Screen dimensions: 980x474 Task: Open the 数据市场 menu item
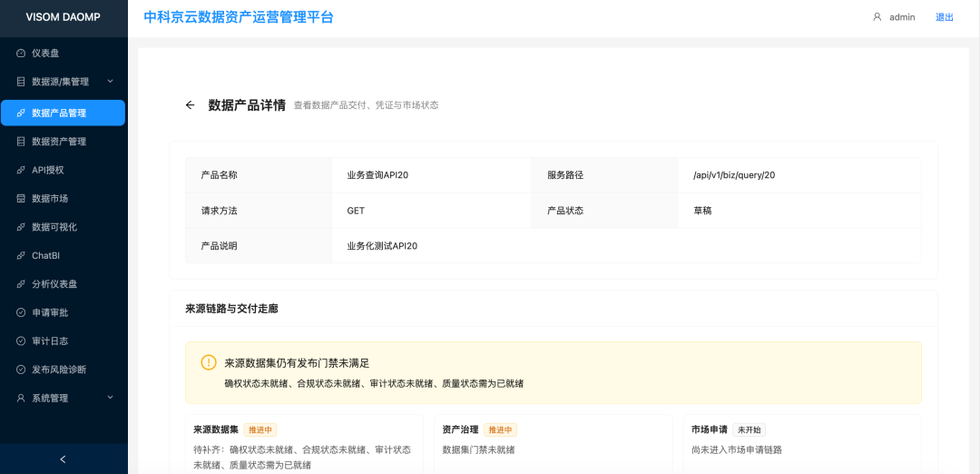pyautogui.click(x=64, y=198)
